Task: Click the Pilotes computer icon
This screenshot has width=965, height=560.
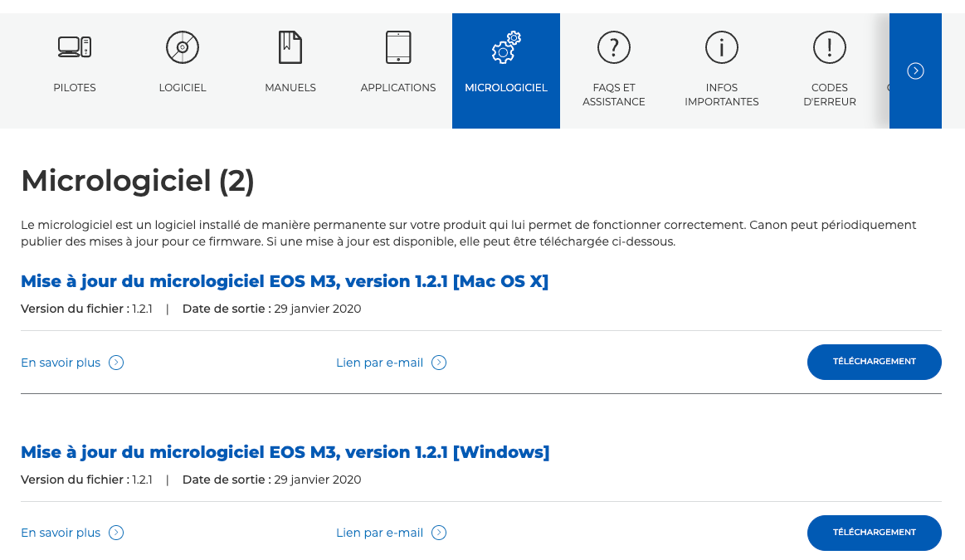Action: click(x=75, y=47)
